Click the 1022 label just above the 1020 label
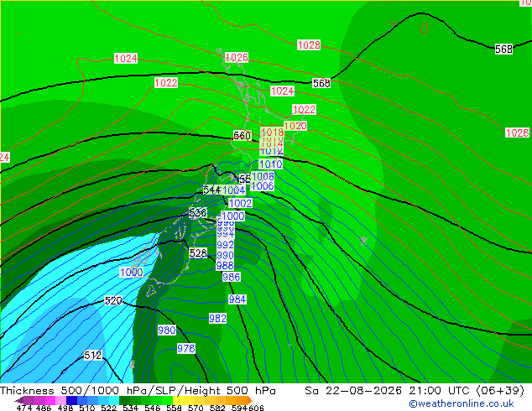532x411 pixels. [304, 110]
